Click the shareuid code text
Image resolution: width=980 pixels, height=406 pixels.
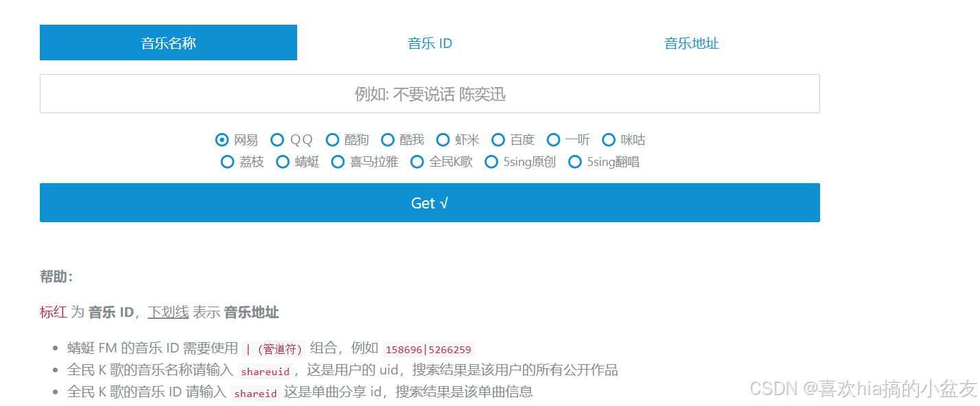(x=265, y=372)
